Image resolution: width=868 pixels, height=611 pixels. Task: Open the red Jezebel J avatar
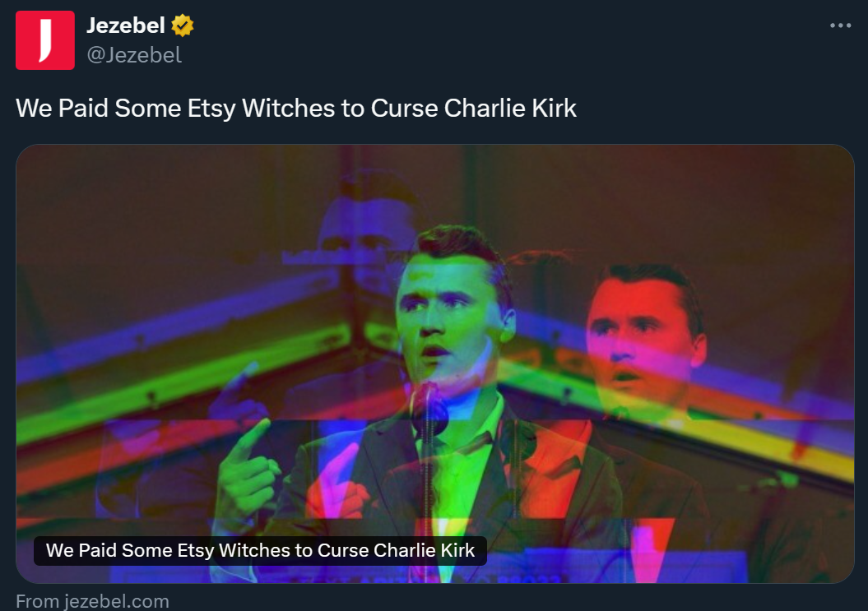[44, 40]
